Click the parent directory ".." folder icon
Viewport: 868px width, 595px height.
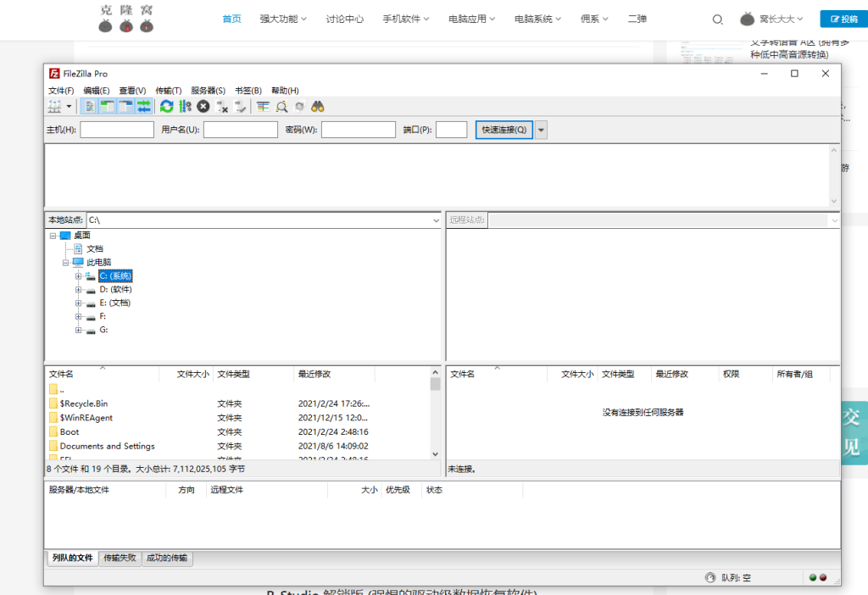click(53, 390)
